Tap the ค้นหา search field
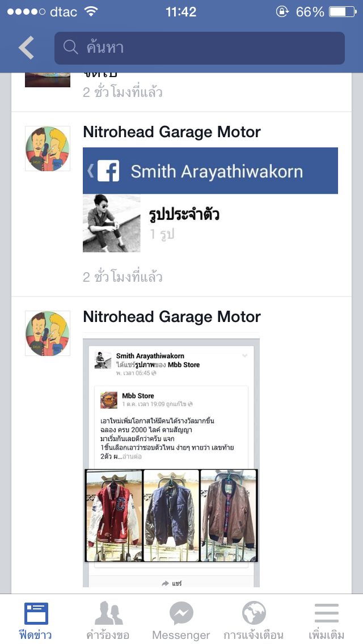Image resolution: width=363 pixels, height=644 pixels. pyautogui.click(x=200, y=48)
